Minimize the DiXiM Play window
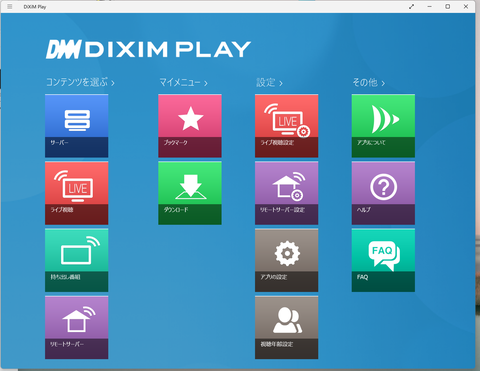Screen dimensions: 480x371 pos(430,7)
